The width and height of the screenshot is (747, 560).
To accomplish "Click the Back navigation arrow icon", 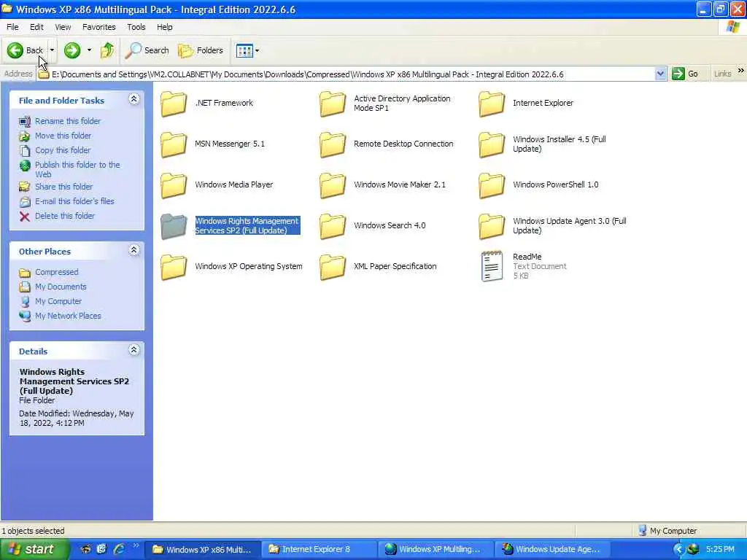I will click(x=15, y=50).
